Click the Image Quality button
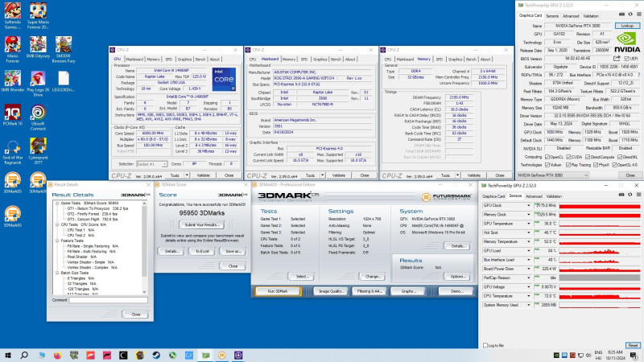 [331, 291]
